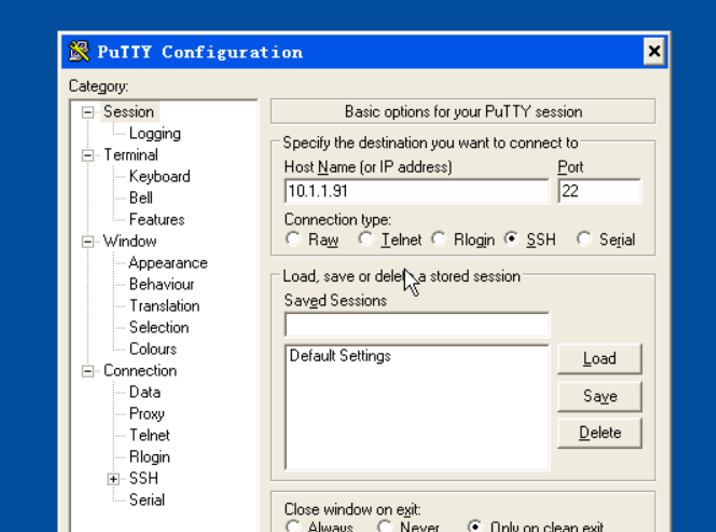Click the Load button
Viewport: 716px width, 532px height.
600,359
